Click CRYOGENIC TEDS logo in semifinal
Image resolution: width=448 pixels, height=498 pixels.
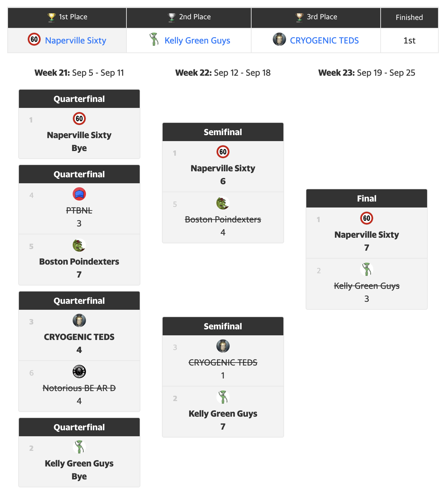223,346
